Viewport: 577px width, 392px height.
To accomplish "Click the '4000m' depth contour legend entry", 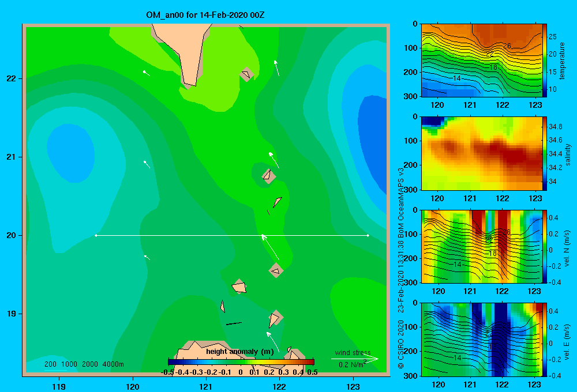I will click(113, 364).
